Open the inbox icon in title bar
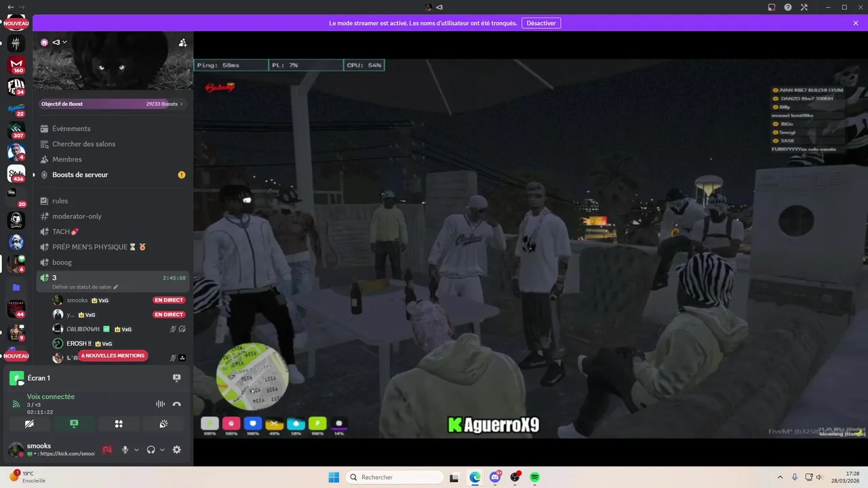Image resolution: width=868 pixels, height=488 pixels. 772,7
